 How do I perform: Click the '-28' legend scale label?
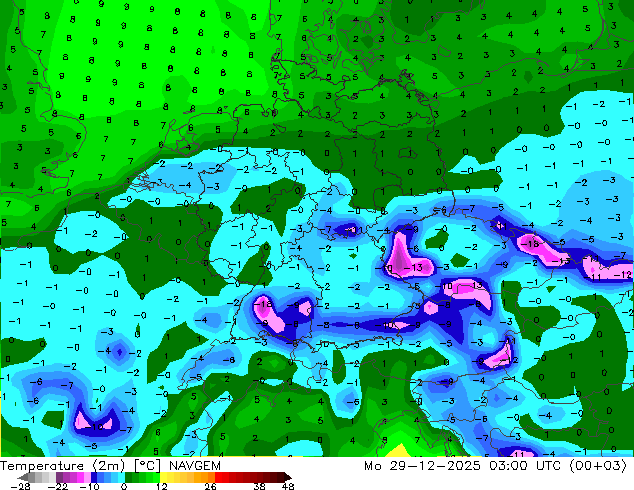20,486
